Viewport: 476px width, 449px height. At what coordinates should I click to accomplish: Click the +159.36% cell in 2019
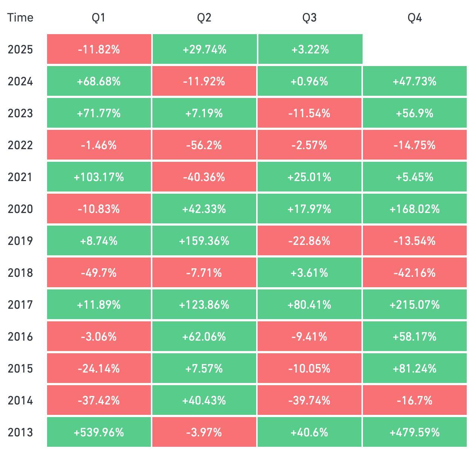coord(204,241)
